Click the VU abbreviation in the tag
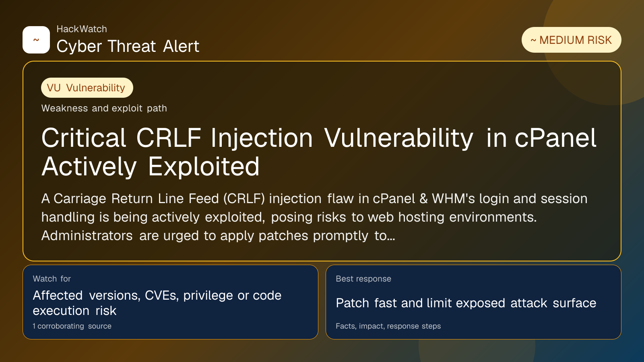 54,88
